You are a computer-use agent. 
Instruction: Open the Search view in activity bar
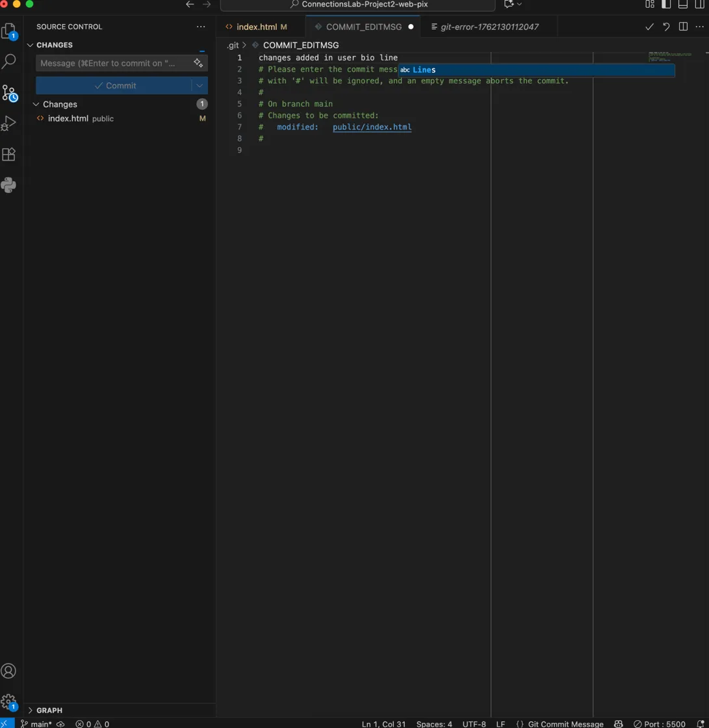[9, 61]
